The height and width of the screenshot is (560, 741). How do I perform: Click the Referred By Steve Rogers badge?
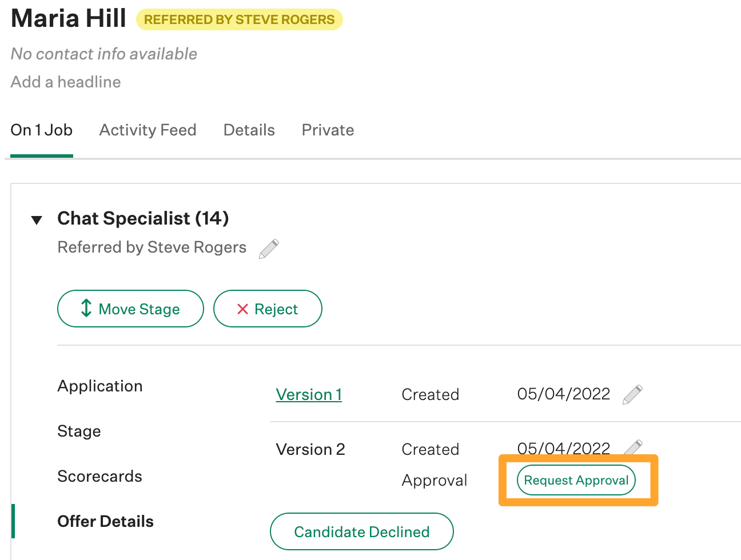pyautogui.click(x=239, y=19)
